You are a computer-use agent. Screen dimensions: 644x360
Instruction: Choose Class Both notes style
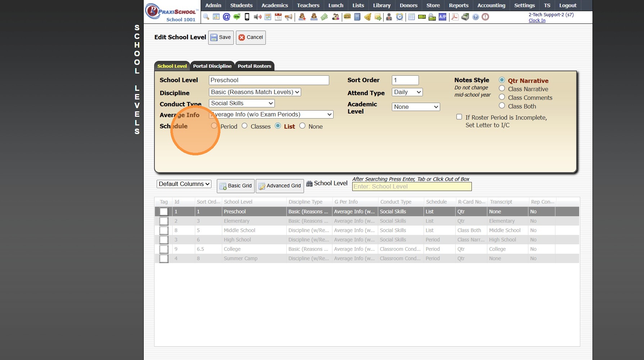(x=502, y=106)
